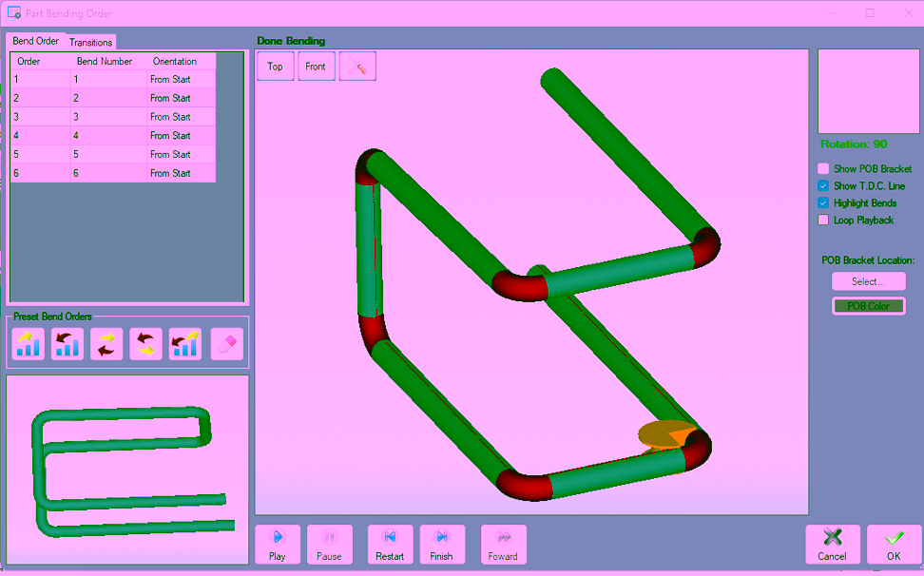The image size is (924, 576).
Task: Clear bend order with the eraser icon
Action: point(227,344)
